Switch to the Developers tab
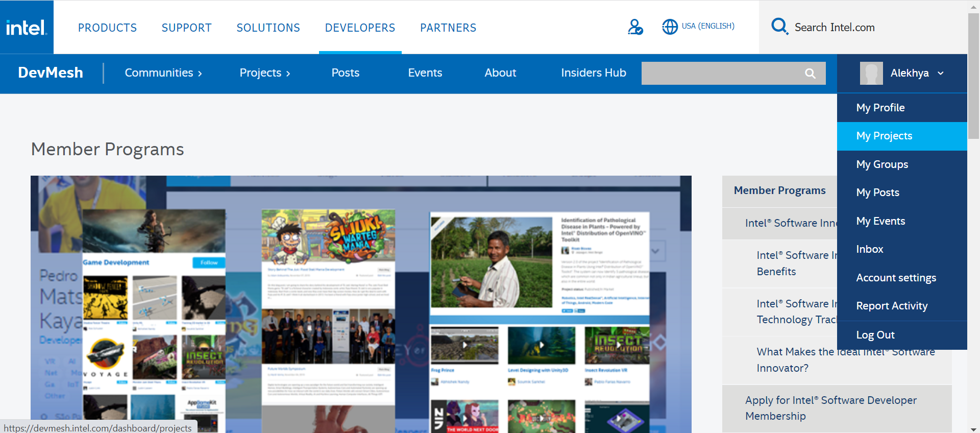Image resolution: width=980 pixels, height=433 pixels. point(360,28)
